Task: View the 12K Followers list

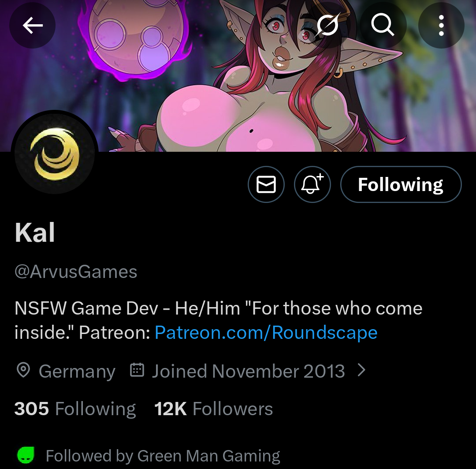Action: click(213, 408)
